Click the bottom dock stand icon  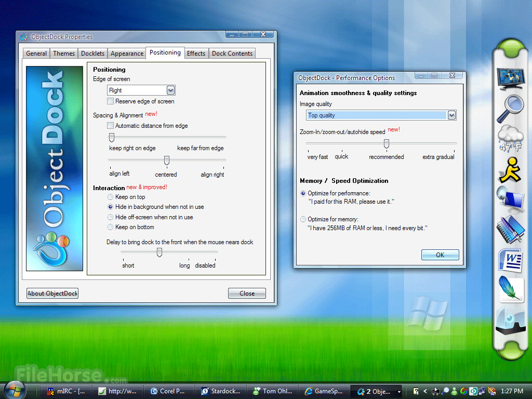click(510, 321)
